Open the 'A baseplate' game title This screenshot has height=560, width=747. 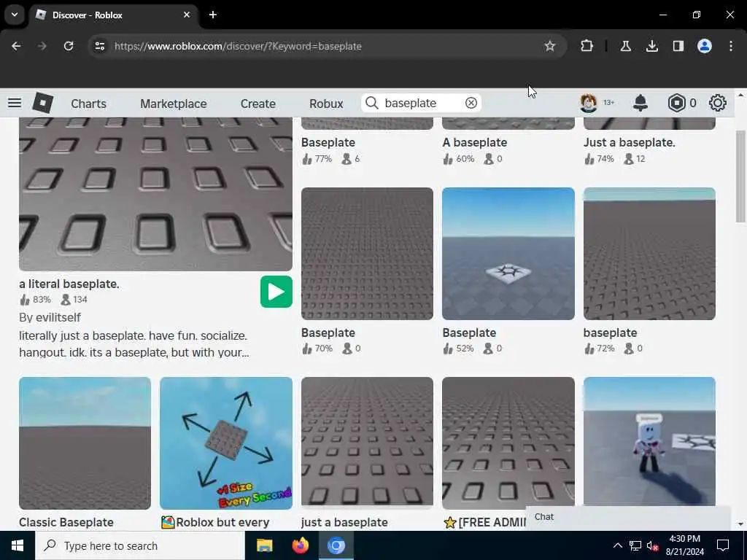tap(474, 142)
